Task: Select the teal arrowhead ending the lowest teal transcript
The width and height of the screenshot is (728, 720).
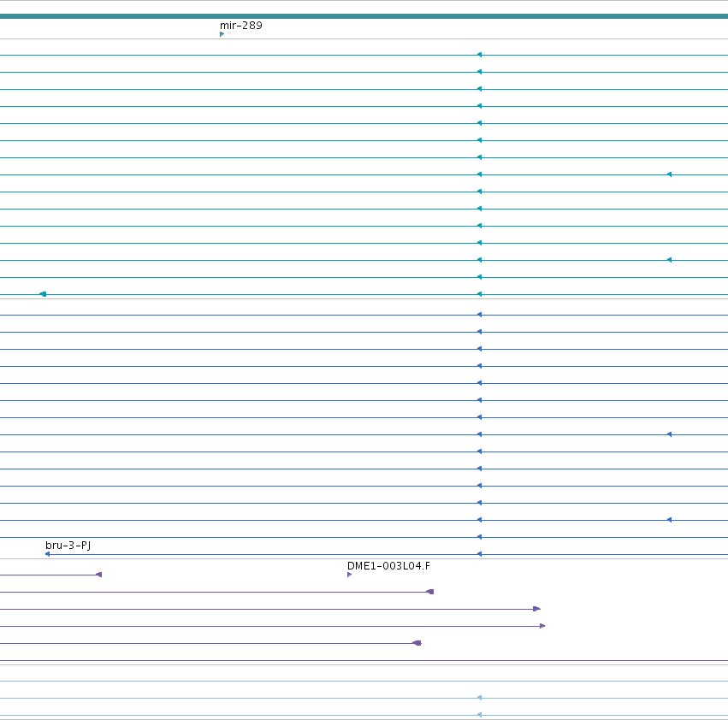Action: point(43,294)
